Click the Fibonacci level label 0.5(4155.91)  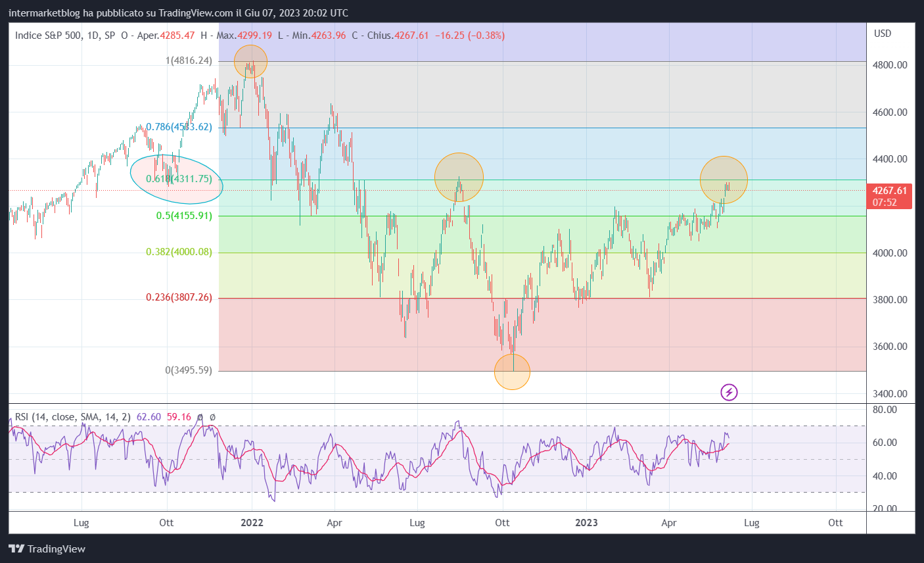[x=184, y=216]
